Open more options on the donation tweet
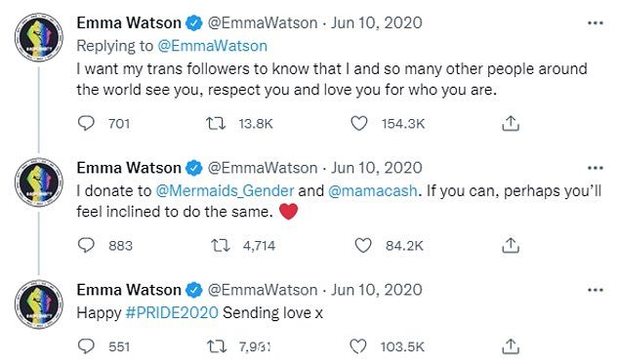This screenshot has height=364, width=619. click(596, 168)
